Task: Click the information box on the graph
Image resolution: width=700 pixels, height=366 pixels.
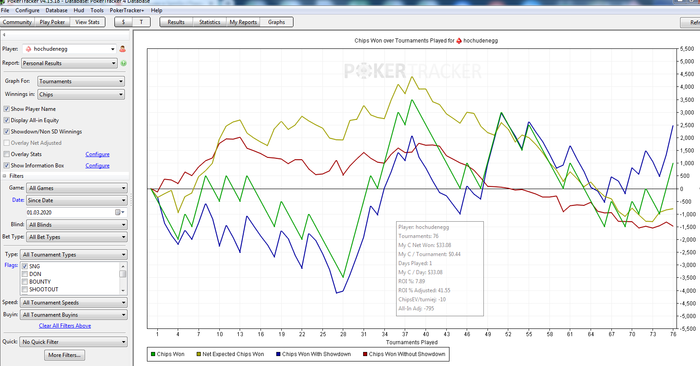Action: [x=440, y=268]
